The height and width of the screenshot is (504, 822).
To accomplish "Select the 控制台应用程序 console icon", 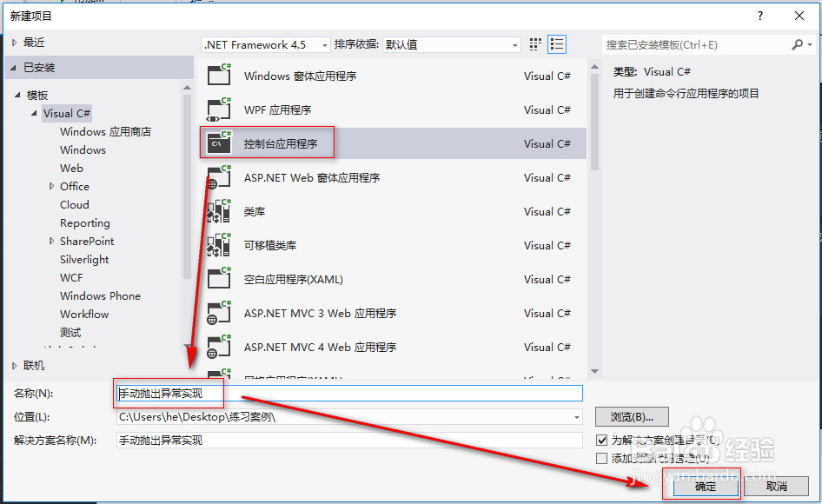I will tap(219, 143).
